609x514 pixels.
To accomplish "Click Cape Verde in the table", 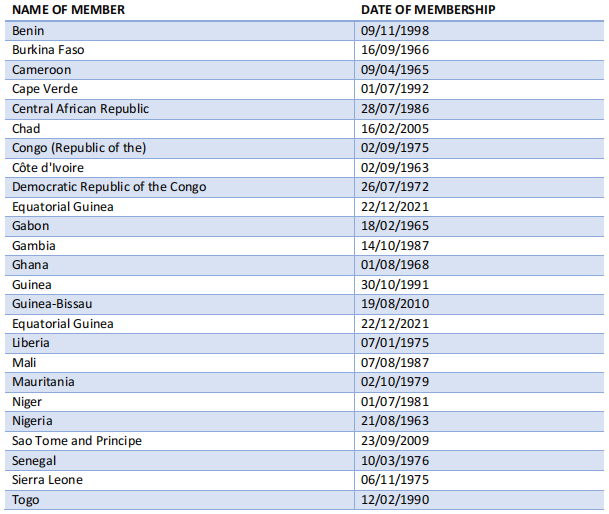I will pos(45,89).
